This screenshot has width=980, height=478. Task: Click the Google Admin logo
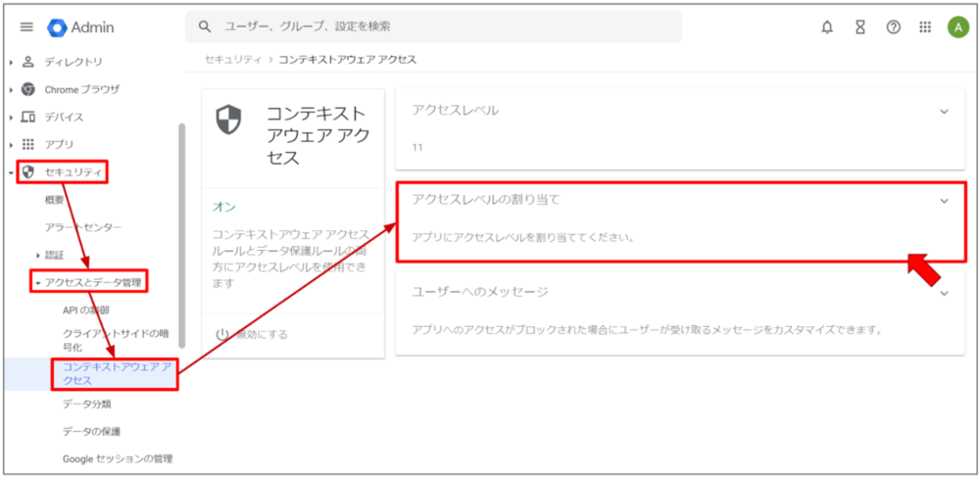pos(80,26)
